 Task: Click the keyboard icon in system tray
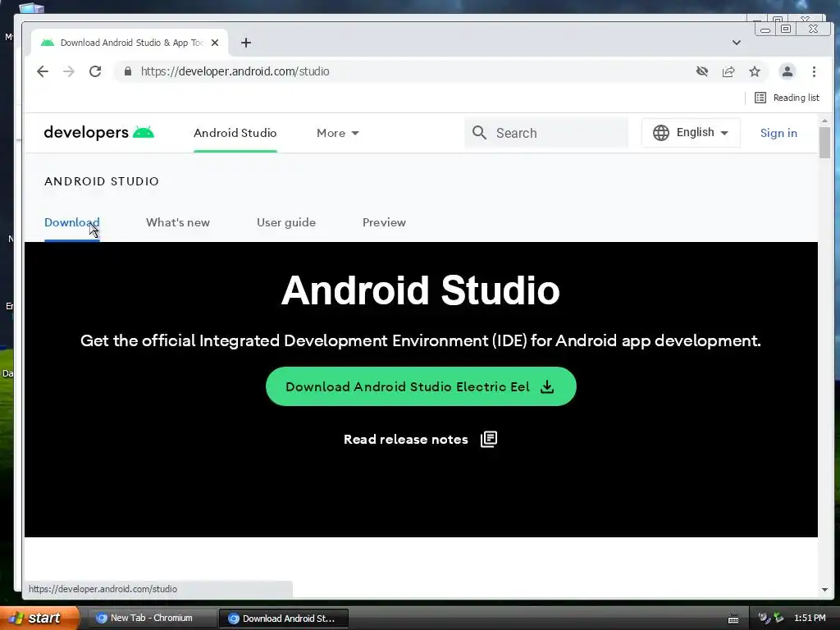point(733,619)
